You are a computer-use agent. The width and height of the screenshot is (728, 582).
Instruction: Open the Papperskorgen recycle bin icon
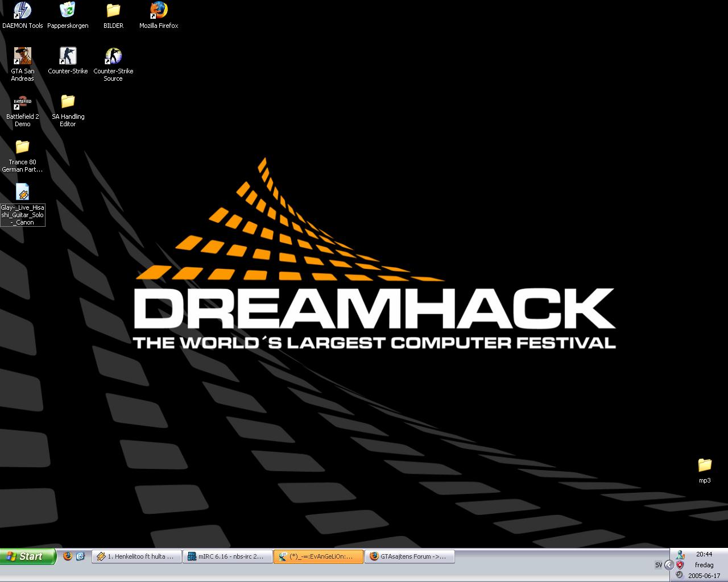[68, 15]
